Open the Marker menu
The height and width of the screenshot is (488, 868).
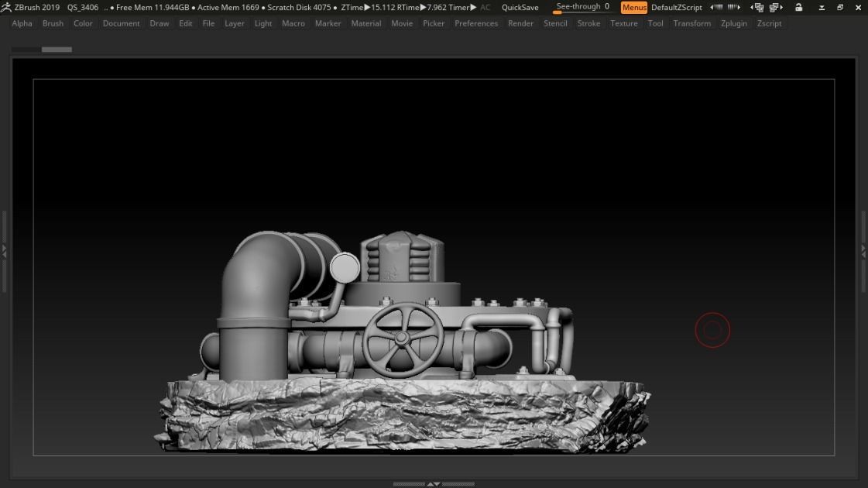point(328,23)
